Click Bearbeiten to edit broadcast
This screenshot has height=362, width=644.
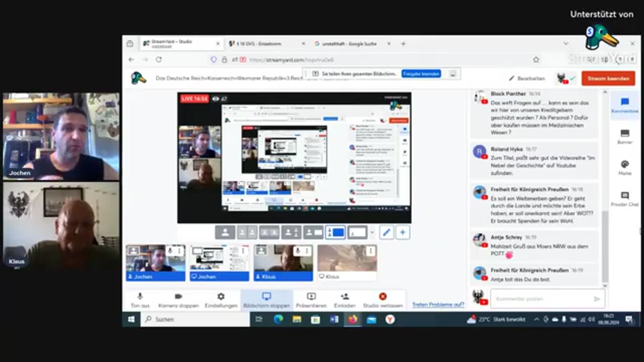527,78
